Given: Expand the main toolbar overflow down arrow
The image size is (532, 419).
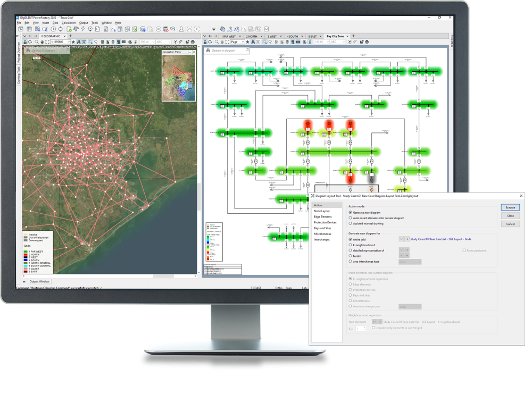Looking at the screenshot, I should pos(213,29).
